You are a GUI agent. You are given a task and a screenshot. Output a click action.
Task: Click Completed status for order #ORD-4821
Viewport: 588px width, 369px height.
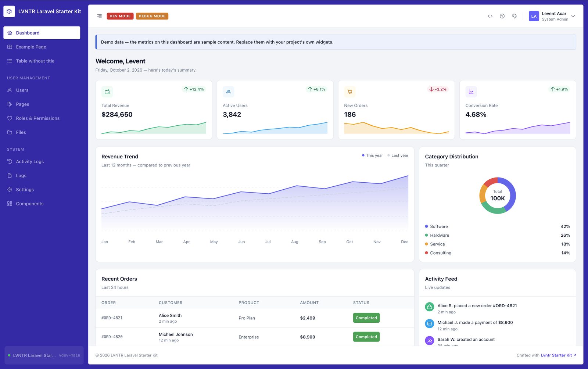click(366, 318)
